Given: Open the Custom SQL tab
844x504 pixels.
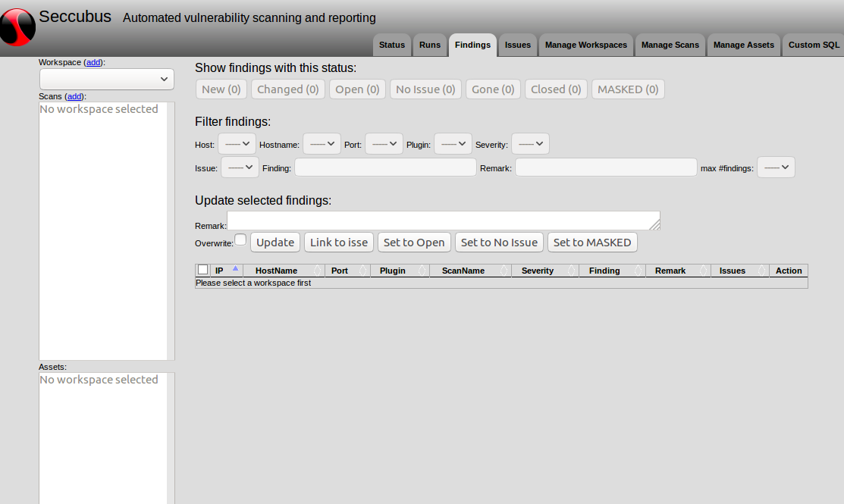Looking at the screenshot, I should click(x=813, y=45).
